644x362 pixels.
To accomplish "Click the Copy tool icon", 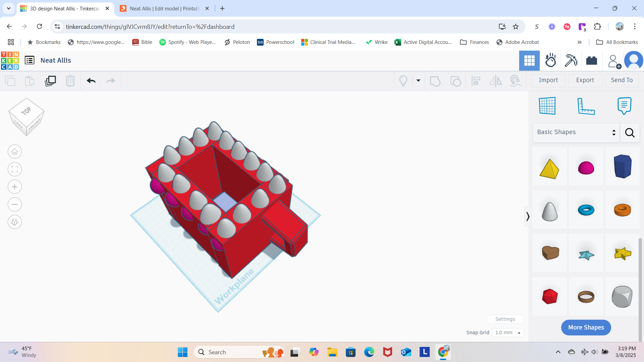I will (x=10, y=81).
